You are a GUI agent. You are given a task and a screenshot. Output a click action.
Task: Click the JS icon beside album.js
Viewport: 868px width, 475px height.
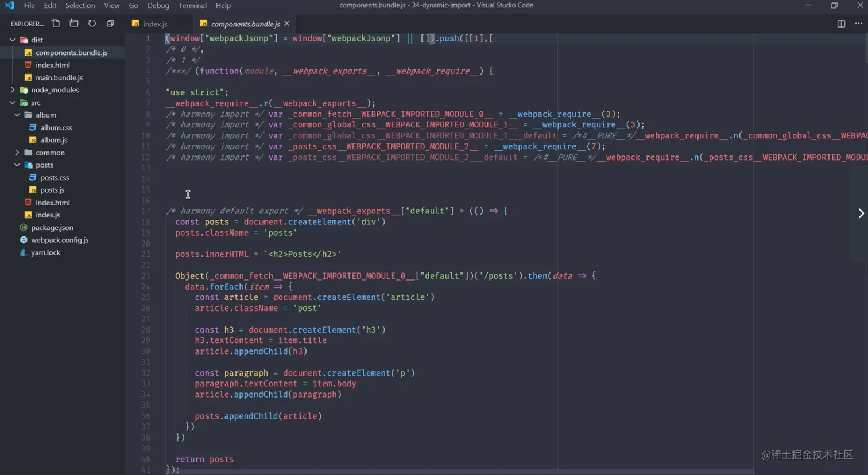coord(33,140)
